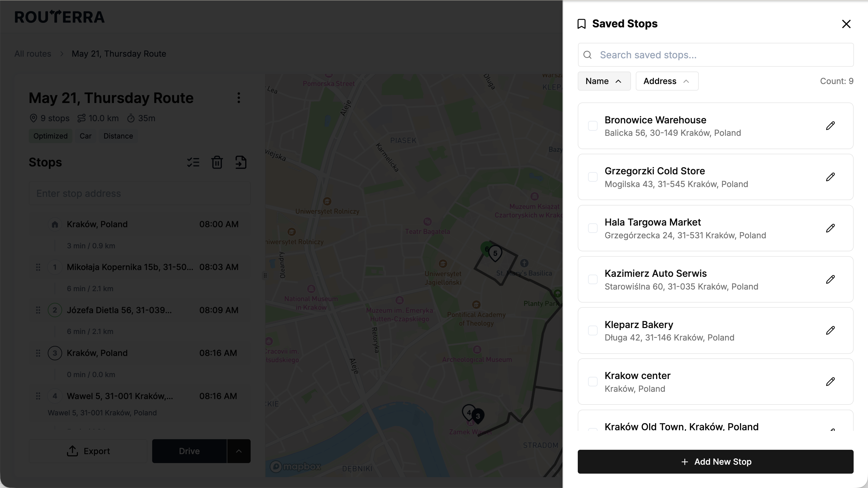Sort saved stops by Address
The height and width of the screenshot is (488, 868).
coord(667,81)
